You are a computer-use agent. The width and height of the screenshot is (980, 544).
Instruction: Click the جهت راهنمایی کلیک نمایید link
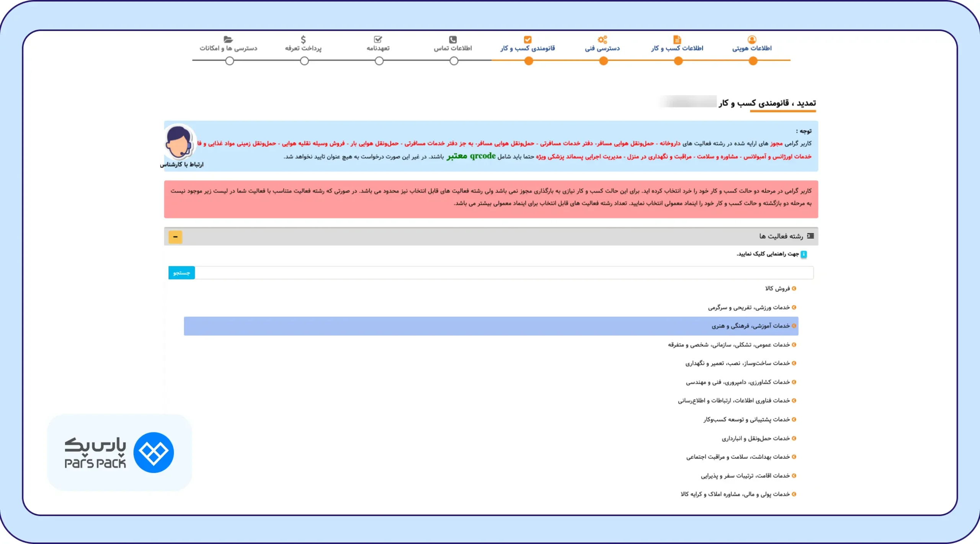(x=768, y=254)
